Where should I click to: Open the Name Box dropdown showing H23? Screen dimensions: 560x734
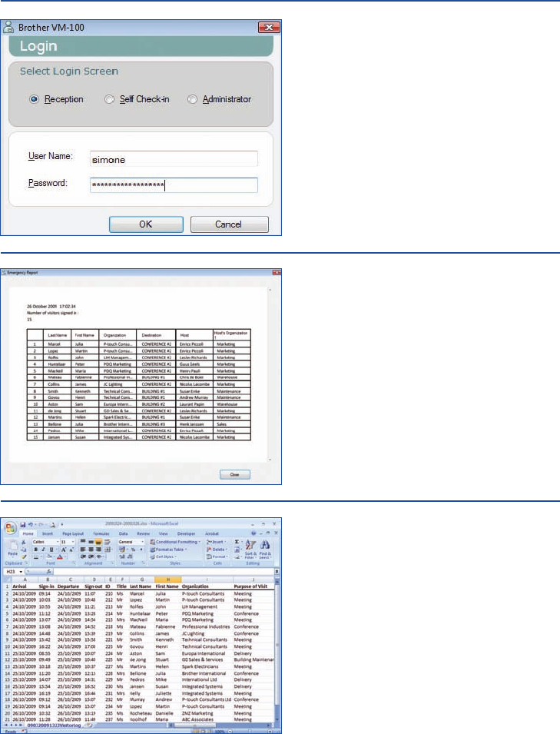click(x=21, y=572)
